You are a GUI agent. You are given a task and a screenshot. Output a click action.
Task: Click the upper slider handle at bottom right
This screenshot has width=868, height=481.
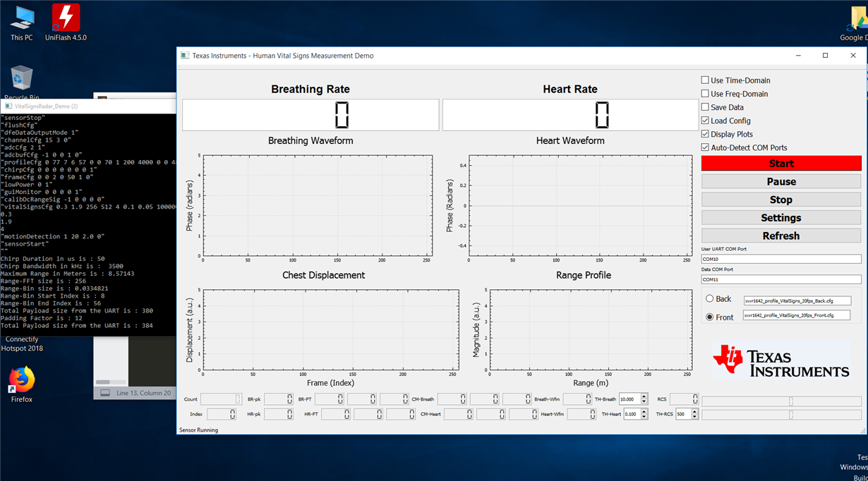pyautogui.click(x=791, y=401)
